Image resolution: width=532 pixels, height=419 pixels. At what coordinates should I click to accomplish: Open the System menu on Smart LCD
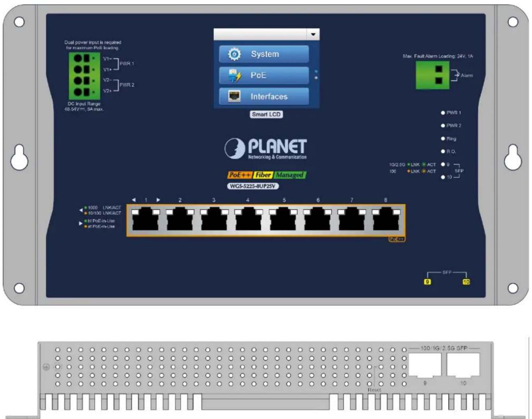click(x=264, y=54)
